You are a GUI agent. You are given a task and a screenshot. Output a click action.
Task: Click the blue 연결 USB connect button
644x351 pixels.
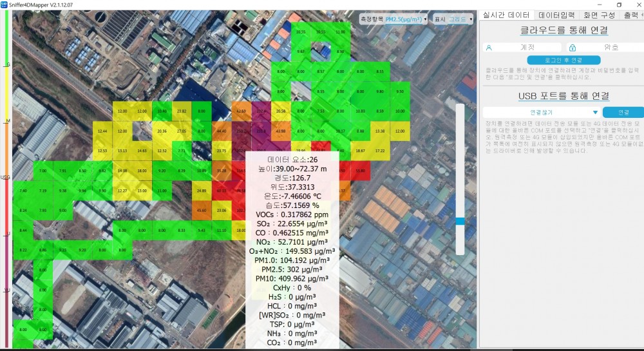pos(623,112)
